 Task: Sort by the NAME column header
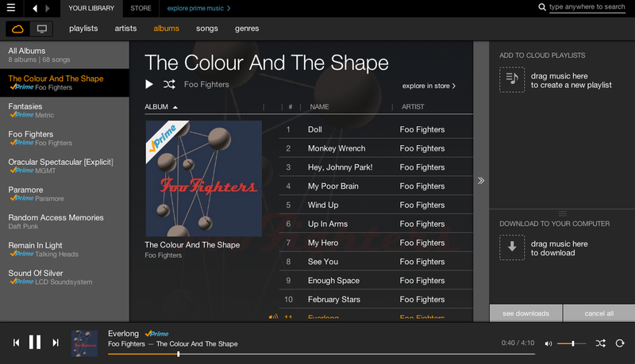(x=319, y=107)
